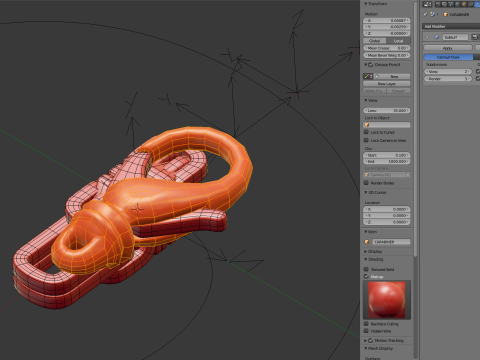
Task: Adjust 3D Cursor Z location
Action: [387, 222]
